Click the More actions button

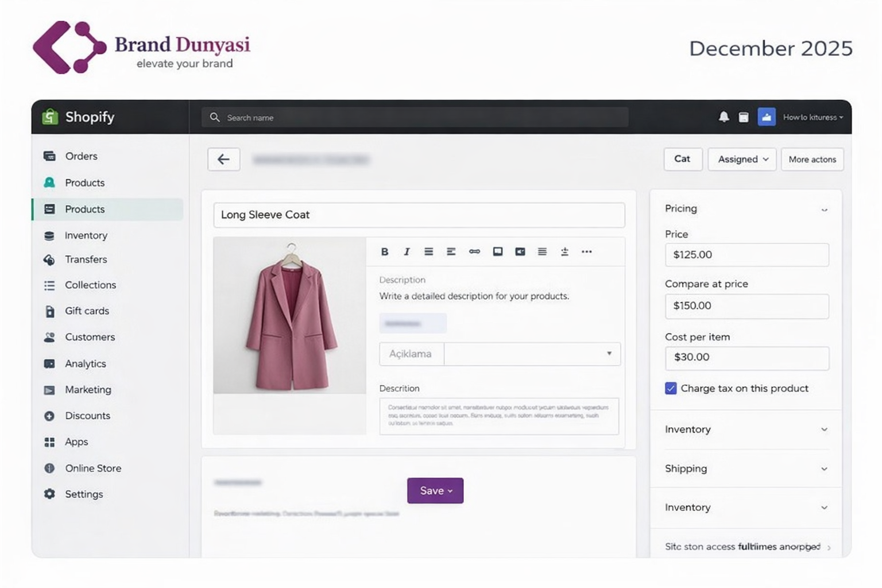(x=812, y=160)
